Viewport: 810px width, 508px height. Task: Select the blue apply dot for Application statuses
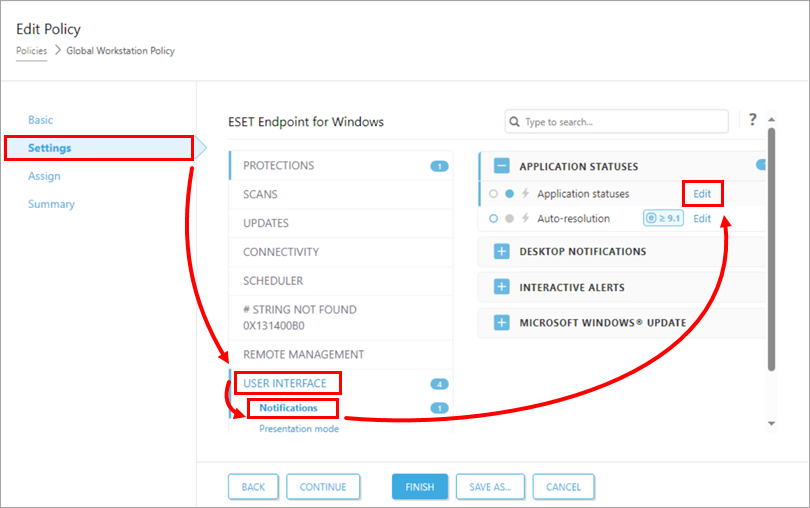(510, 194)
